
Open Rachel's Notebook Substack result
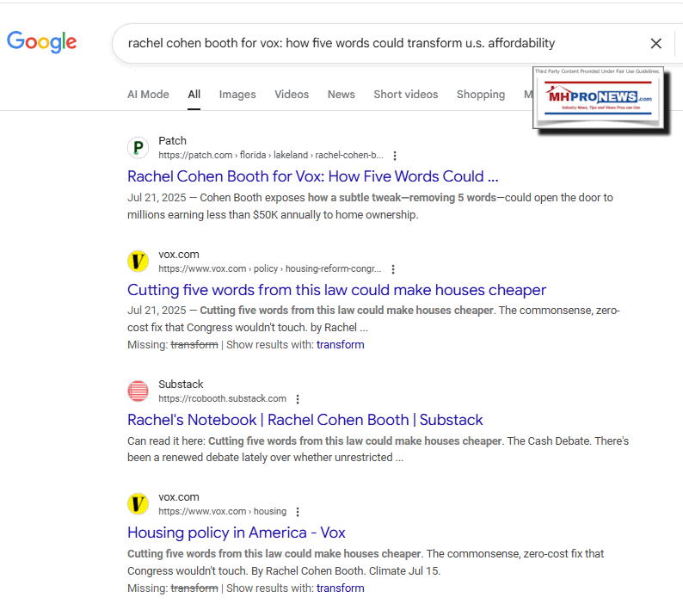coord(305,420)
